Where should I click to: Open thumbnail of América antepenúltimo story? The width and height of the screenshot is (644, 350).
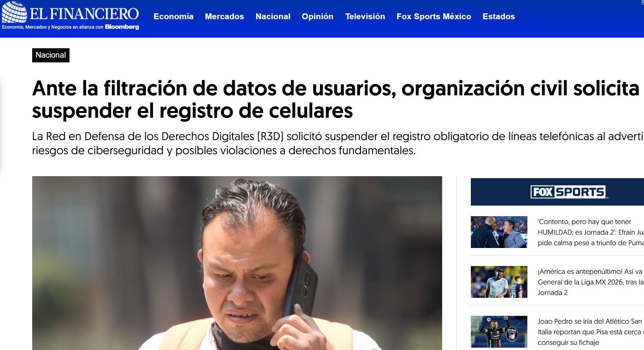[499, 282]
